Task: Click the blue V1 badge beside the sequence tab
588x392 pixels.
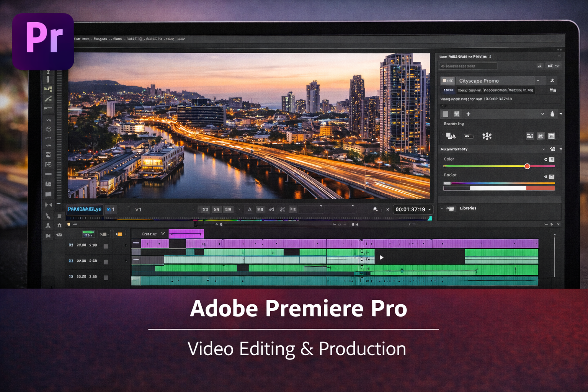Action: click(x=110, y=209)
